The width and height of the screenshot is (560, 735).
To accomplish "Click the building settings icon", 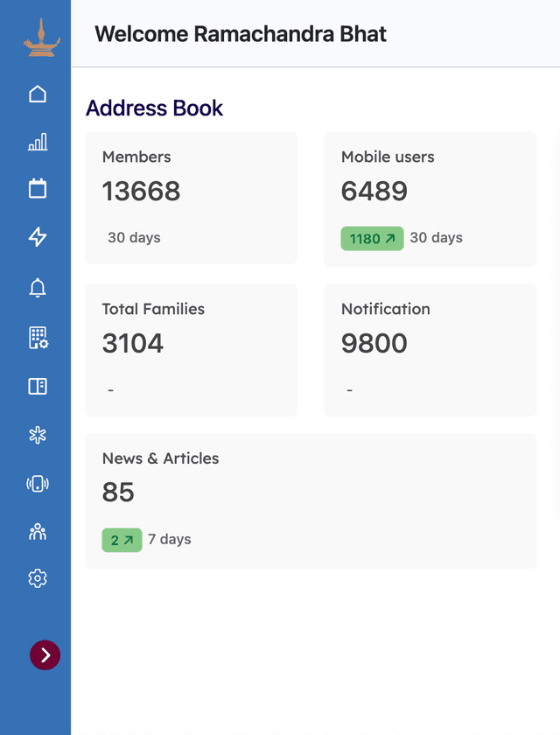I will point(37,338).
